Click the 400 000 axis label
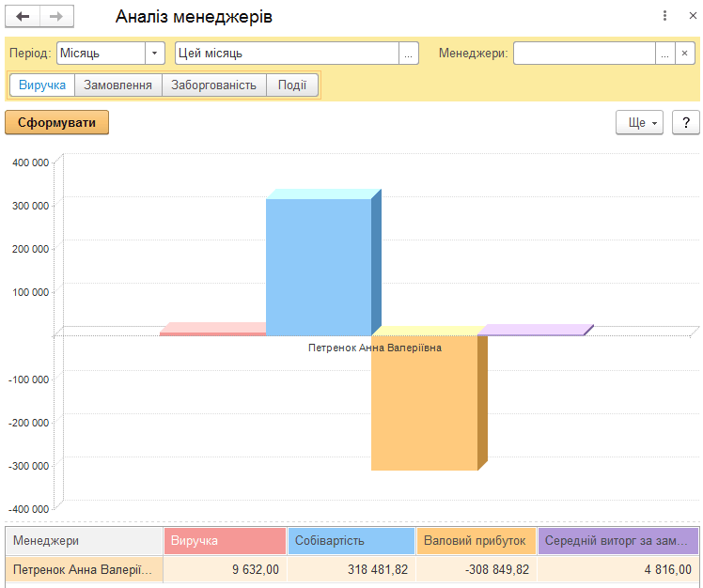Viewport: 703px width, 588px height. (x=30, y=162)
